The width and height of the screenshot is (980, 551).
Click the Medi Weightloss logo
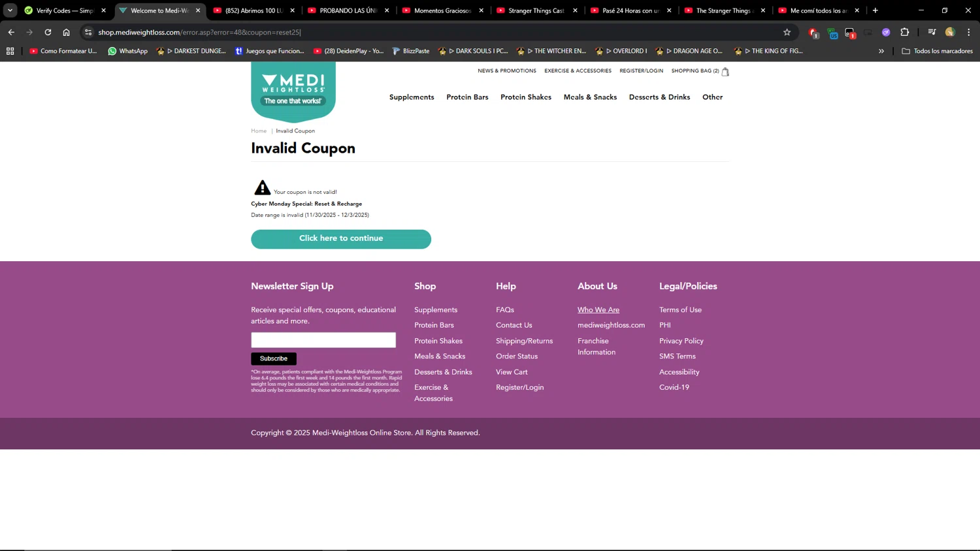pyautogui.click(x=293, y=91)
